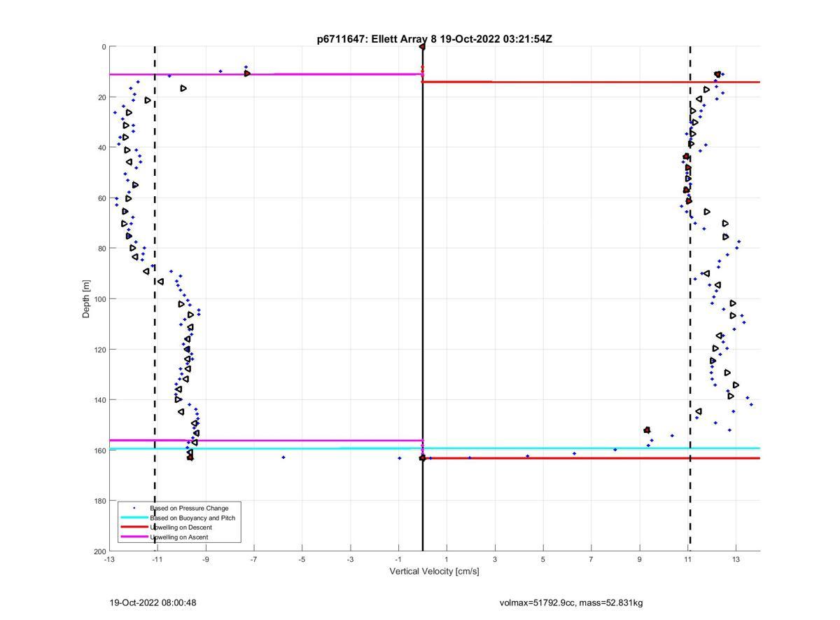Click y-axis tick label '60'
The image size is (840, 620).
(101, 198)
